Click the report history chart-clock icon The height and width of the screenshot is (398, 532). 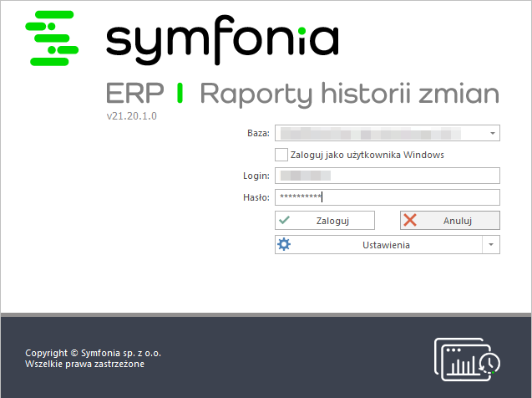tap(467, 360)
